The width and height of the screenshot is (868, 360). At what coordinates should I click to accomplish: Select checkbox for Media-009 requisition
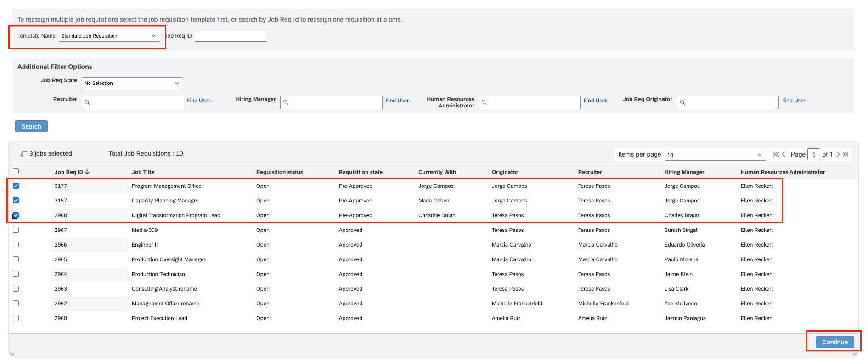[x=16, y=230]
